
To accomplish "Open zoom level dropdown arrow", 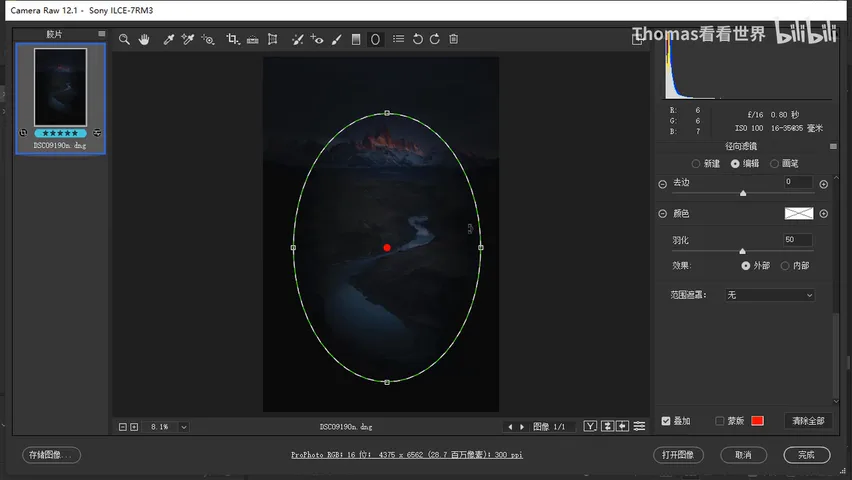I will click(184, 427).
